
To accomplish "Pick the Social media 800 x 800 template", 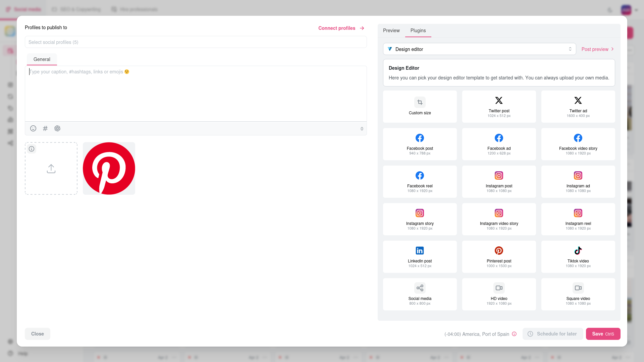I will (420, 294).
